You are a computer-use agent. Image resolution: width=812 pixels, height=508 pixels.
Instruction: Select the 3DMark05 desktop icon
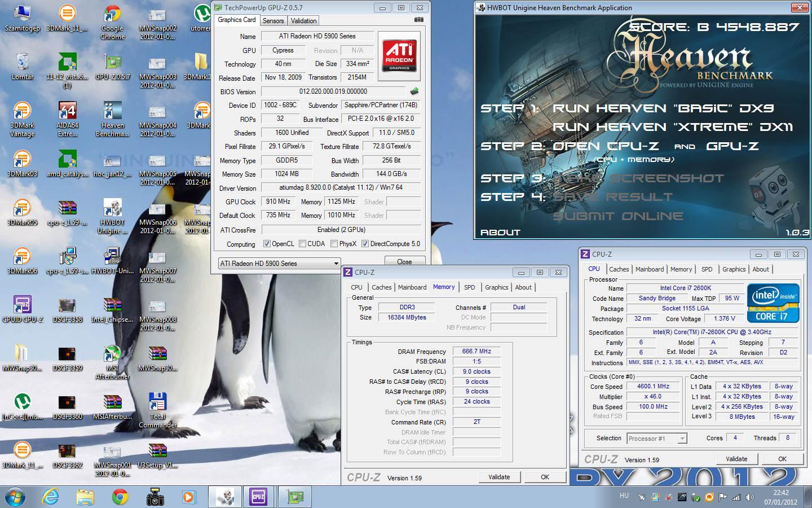[x=22, y=212]
